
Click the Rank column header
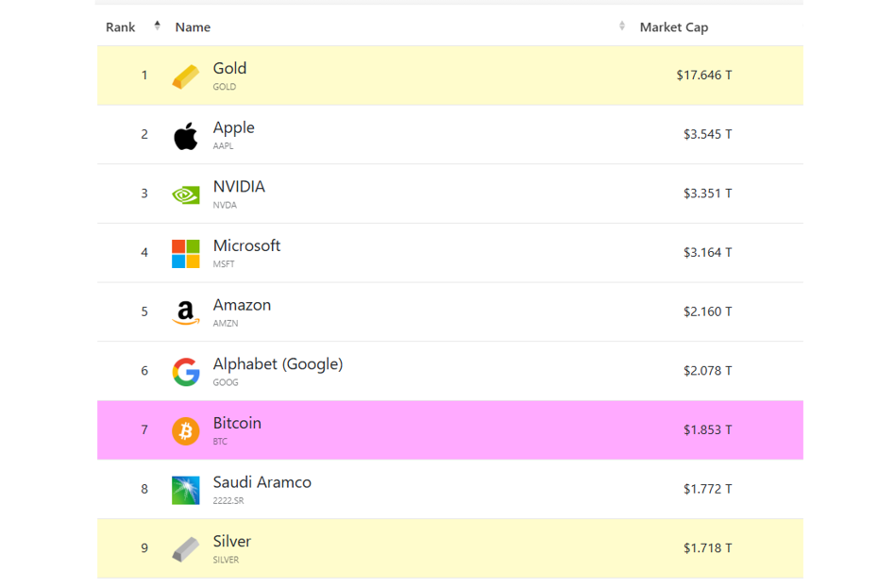[121, 26]
